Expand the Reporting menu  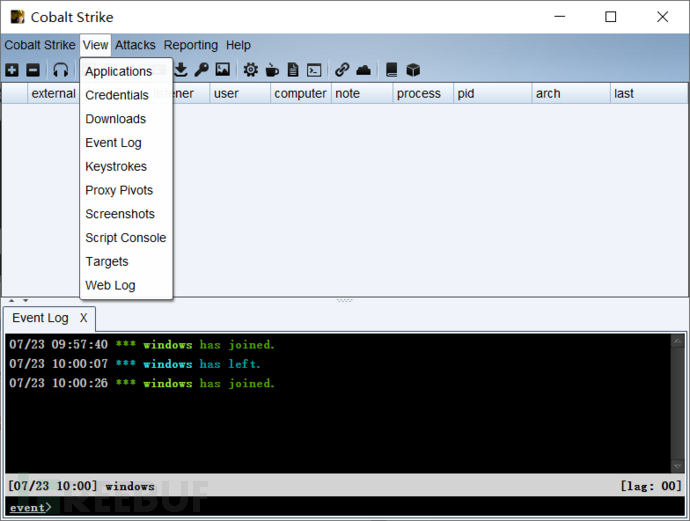190,45
